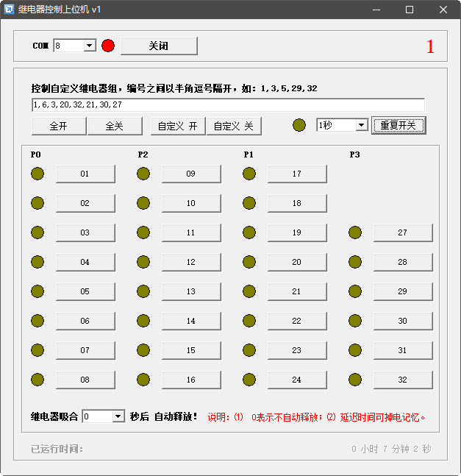Click the status LED beside relay 28
The image size is (461, 476).
[355, 262]
